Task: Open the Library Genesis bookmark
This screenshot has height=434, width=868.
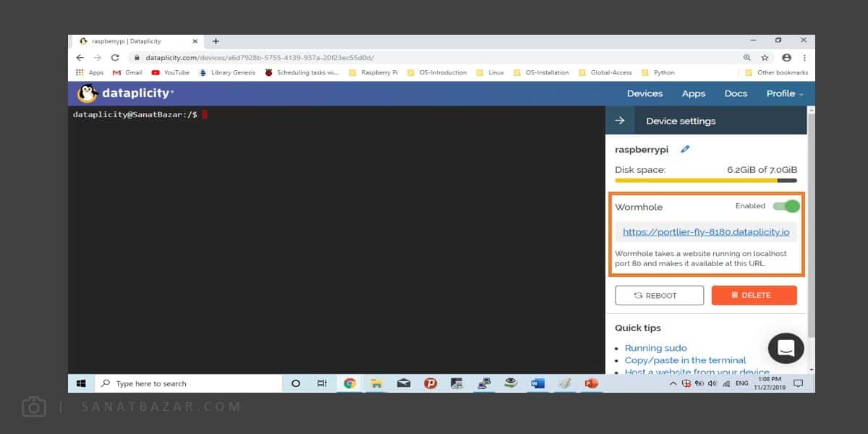Action: 227,72
